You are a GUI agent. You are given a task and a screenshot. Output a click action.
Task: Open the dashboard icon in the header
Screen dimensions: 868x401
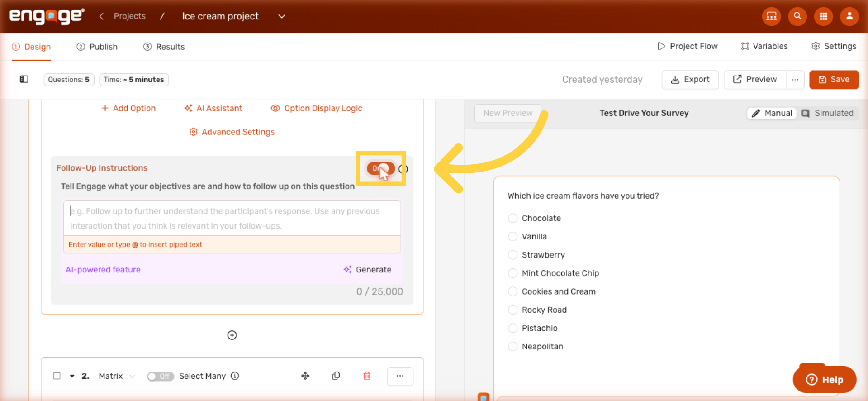pyautogui.click(x=771, y=16)
